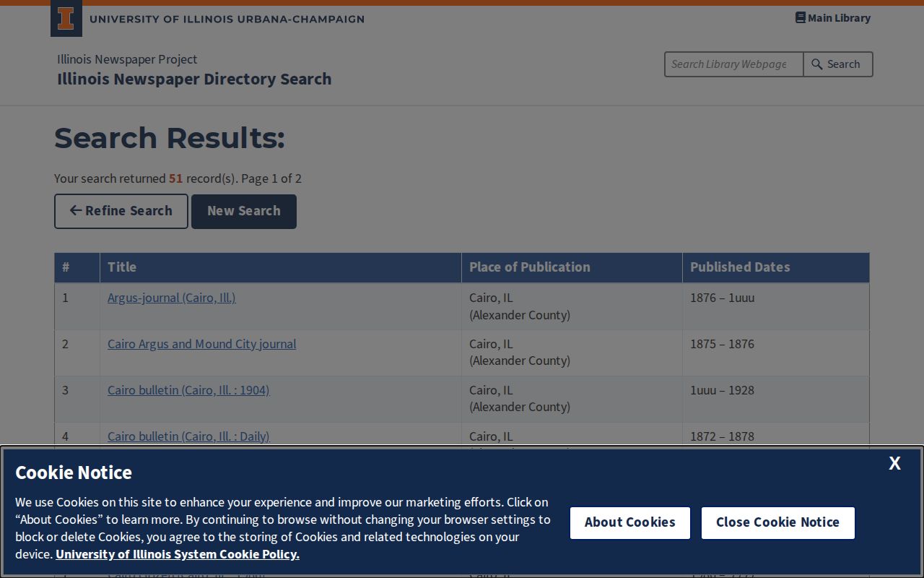Click the Place of Publication column header
924x578 pixels.
572,267
